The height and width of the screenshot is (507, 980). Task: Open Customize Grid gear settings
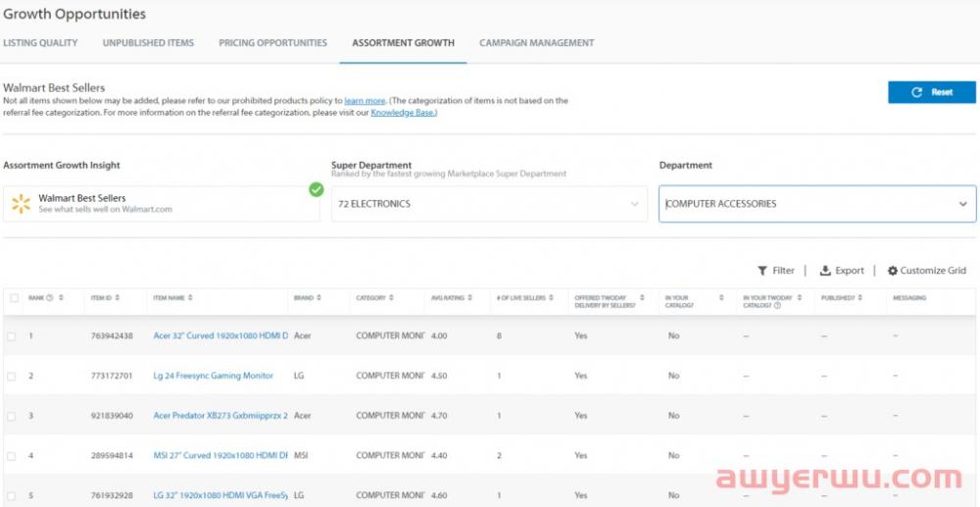(x=927, y=271)
